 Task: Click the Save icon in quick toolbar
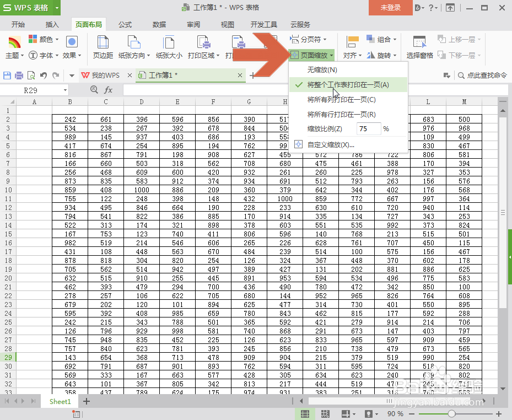click(x=7, y=76)
